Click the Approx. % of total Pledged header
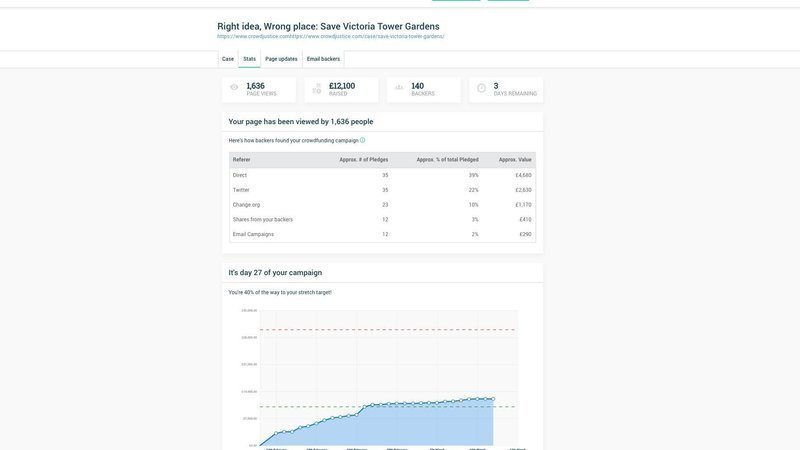This screenshot has width=800, height=450. click(x=447, y=160)
